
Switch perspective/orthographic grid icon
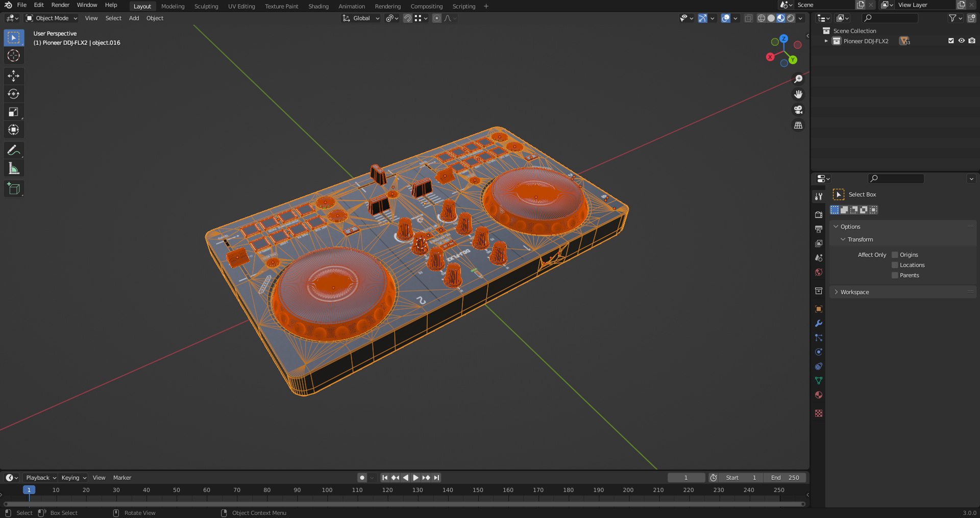(x=798, y=125)
